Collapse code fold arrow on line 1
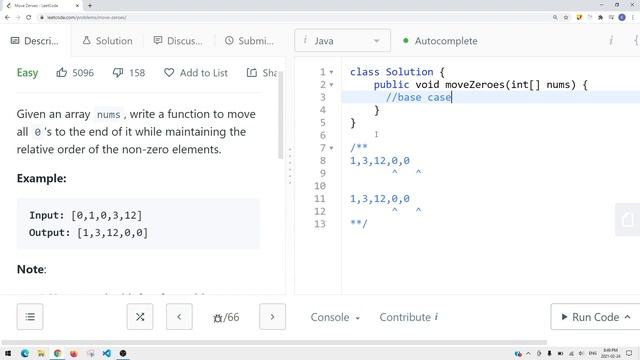 click(x=331, y=72)
